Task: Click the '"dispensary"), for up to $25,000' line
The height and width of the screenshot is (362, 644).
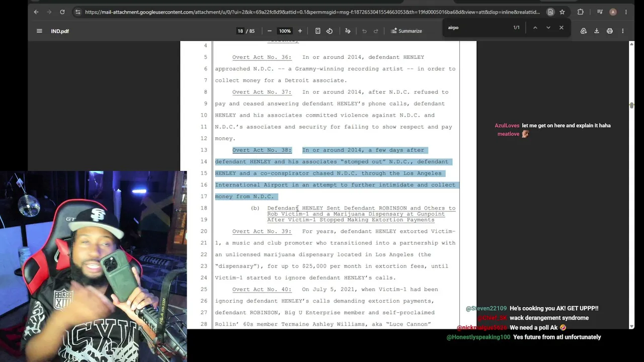Action: click(x=332, y=266)
